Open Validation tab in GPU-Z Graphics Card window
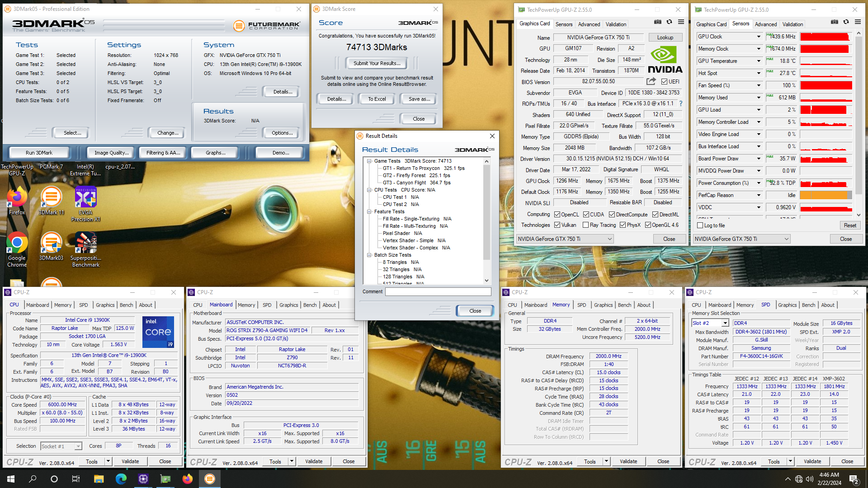The height and width of the screenshot is (488, 868). tap(616, 24)
